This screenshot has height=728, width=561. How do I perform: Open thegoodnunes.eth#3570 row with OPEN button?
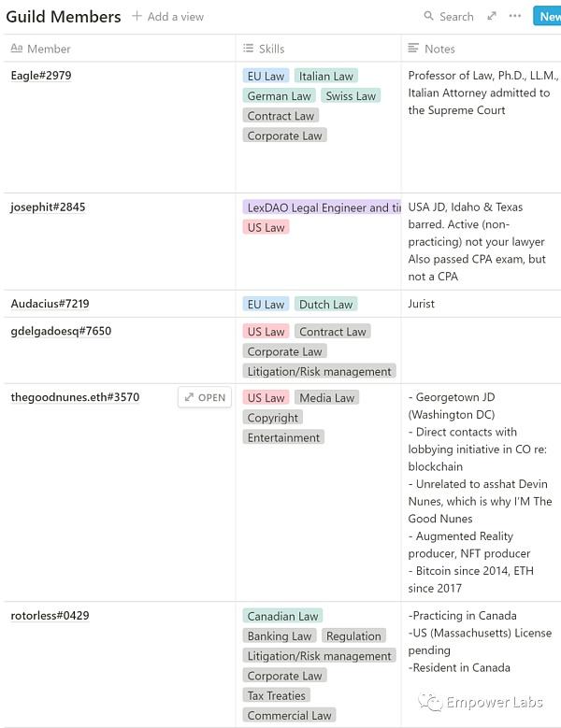coord(205,397)
